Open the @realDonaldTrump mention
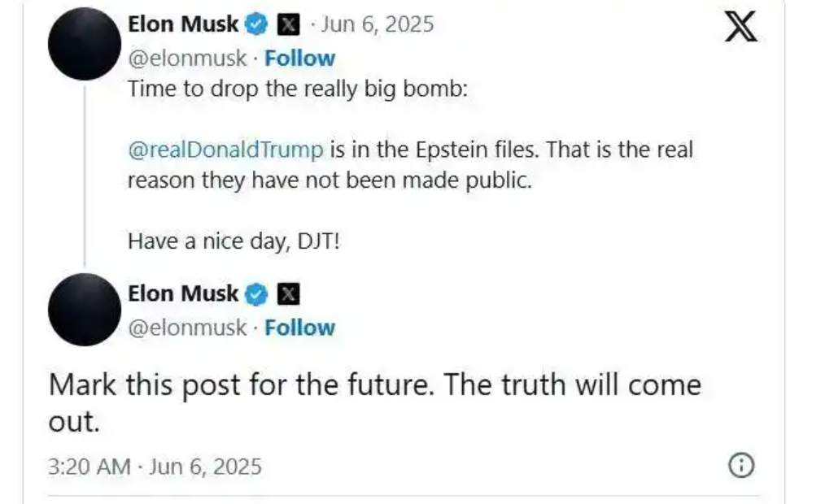 225,150
